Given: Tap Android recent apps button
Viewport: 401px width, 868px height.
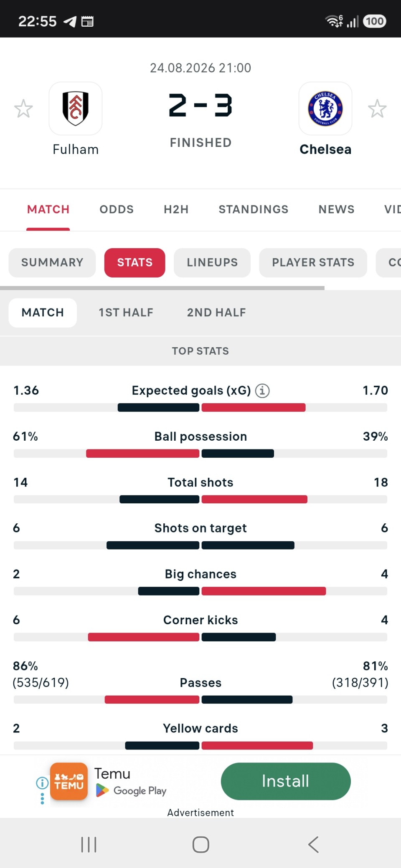Looking at the screenshot, I should (89, 845).
